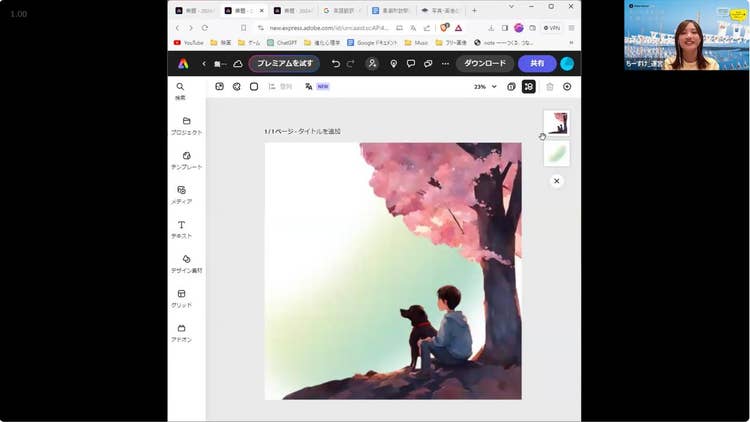Open the デザイン素材 panel in the sidebar
This screenshot has width=750, height=422.
click(x=187, y=264)
